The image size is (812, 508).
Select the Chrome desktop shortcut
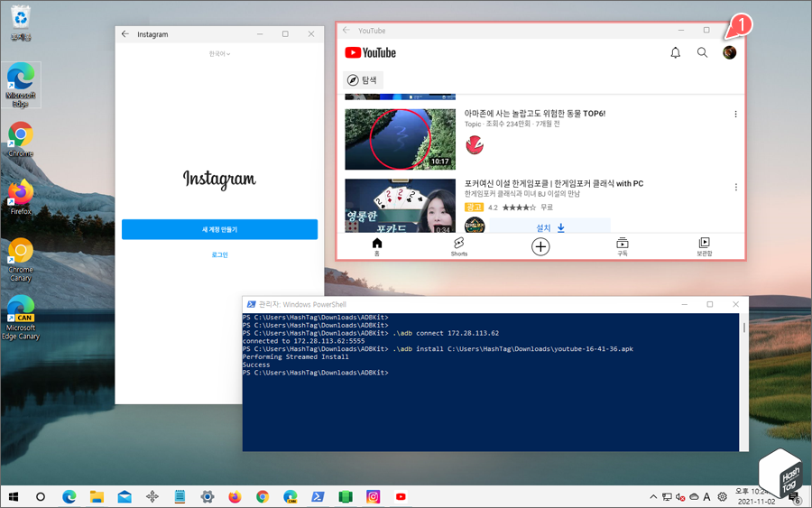click(21, 139)
